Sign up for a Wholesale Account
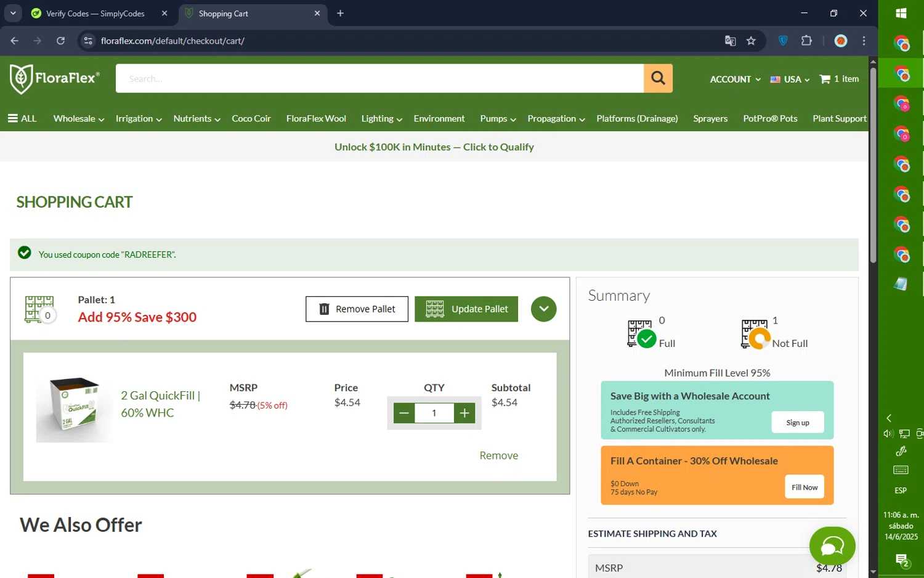This screenshot has height=578, width=924. click(797, 422)
